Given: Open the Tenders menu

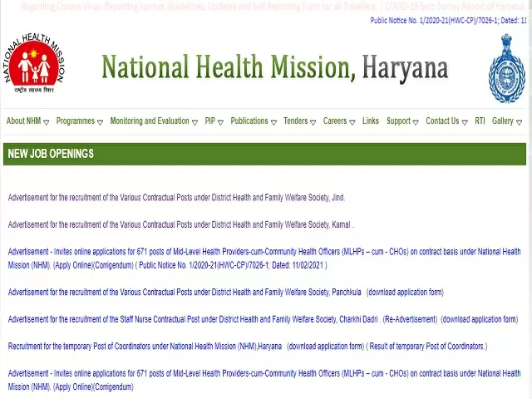Looking at the screenshot, I should 296,121.
